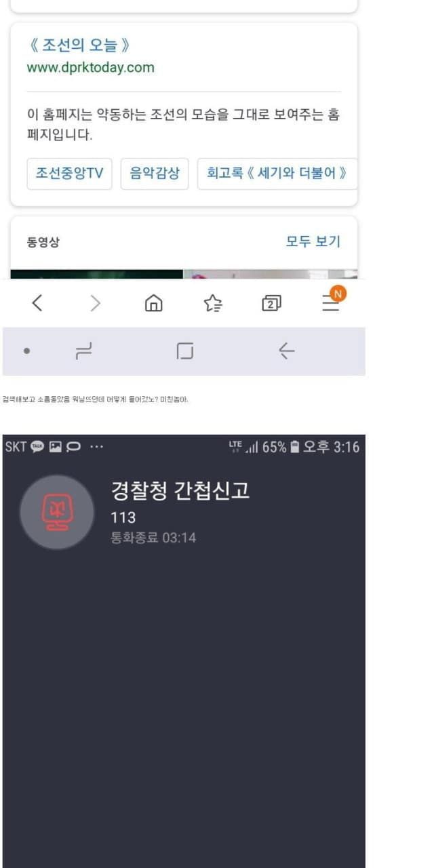Tap the Android system back arrow
The width and height of the screenshot is (434, 868).
click(x=286, y=351)
